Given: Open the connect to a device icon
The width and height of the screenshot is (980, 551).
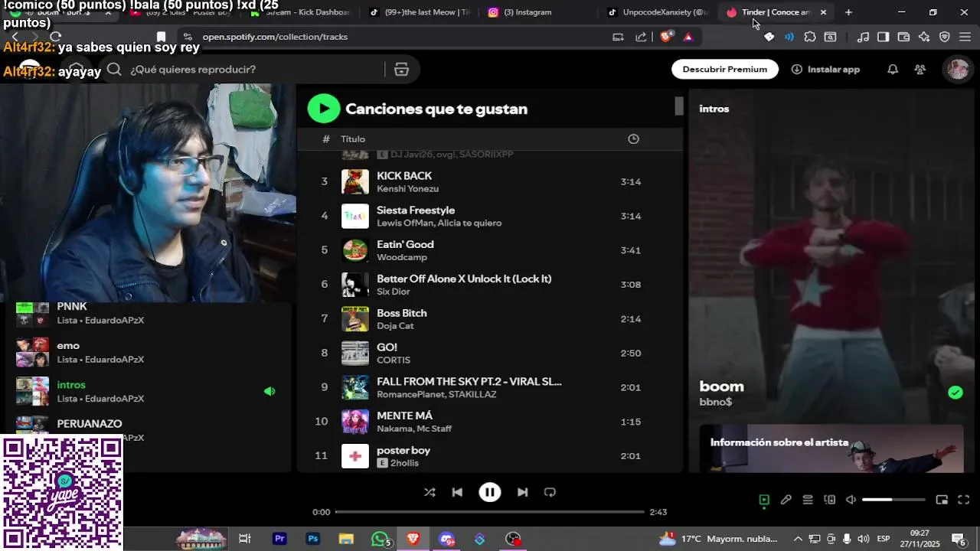Looking at the screenshot, I should point(829,500).
